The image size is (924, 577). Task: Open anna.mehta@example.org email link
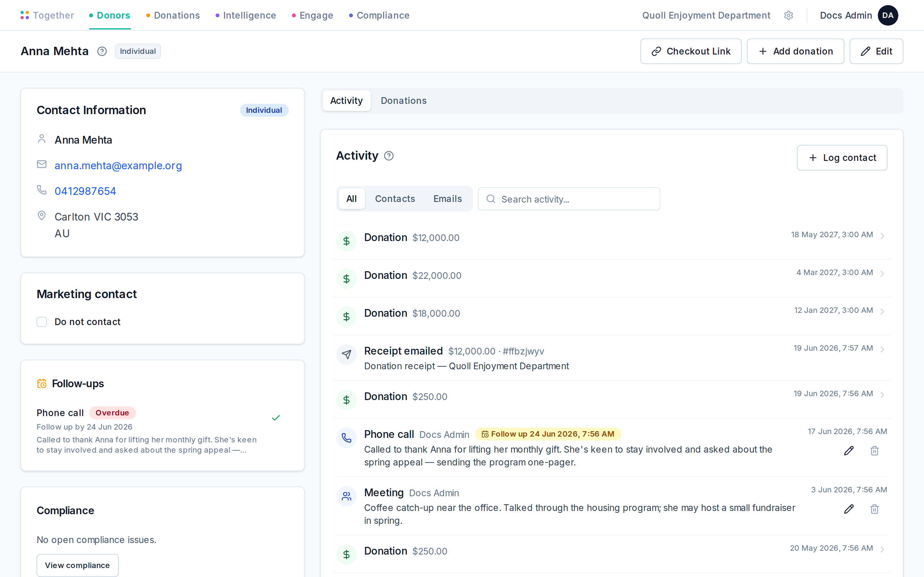click(x=118, y=166)
